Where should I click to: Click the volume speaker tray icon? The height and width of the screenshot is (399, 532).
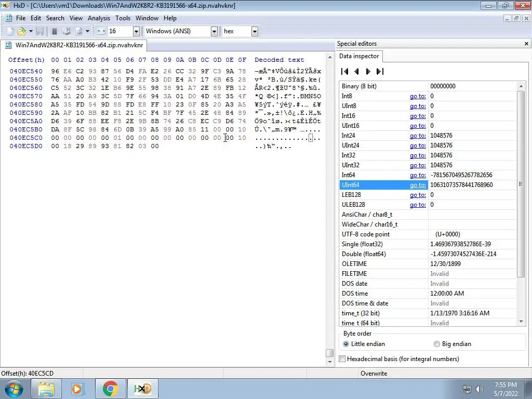pos(480,389)
